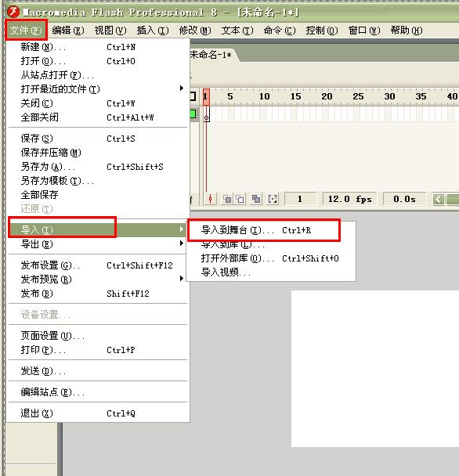Expand 打开最近的文件(T) submenu
Viewport: 459px width, 476px height.
pos(98,89)
